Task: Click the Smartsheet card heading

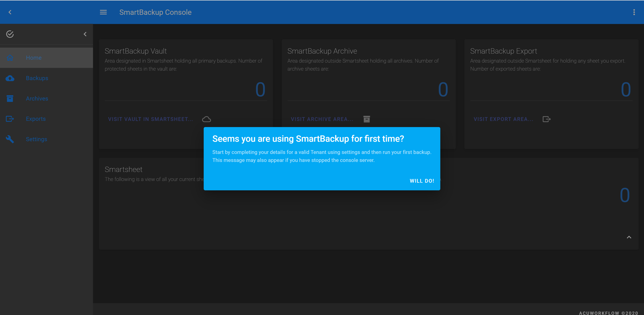Action: (123, 169)
